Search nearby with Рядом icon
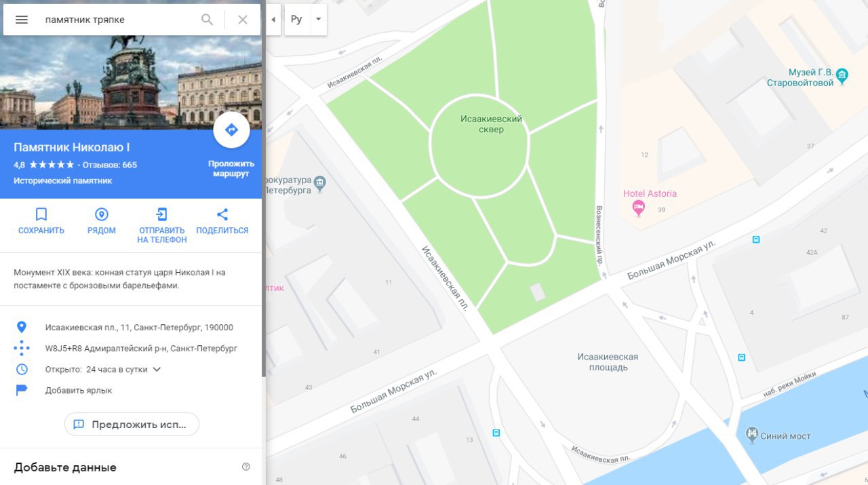The height and width of the screenshot is (485, 868). pos(102,221)
